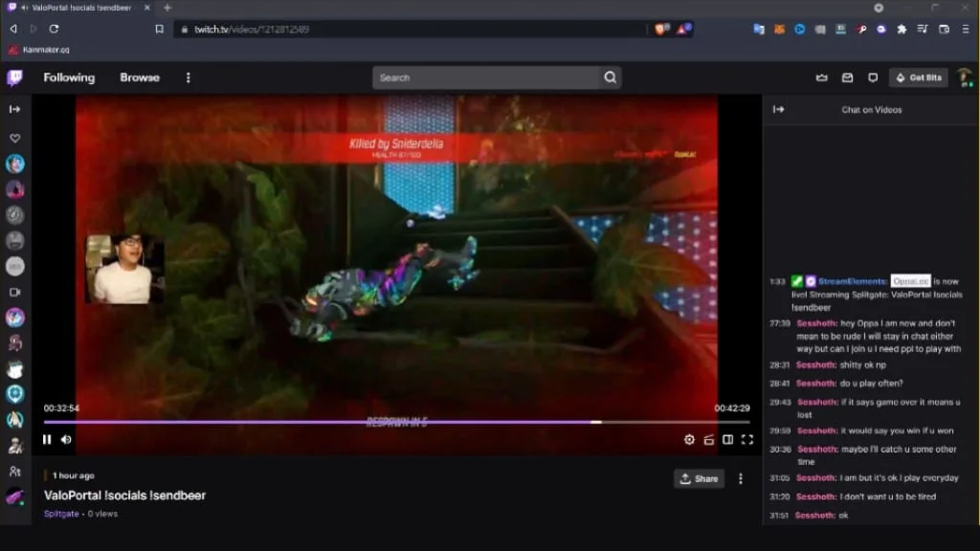This screenshot has height=551, width=980.
Task: Open video settings gear icon
Action: coord(689,440)
